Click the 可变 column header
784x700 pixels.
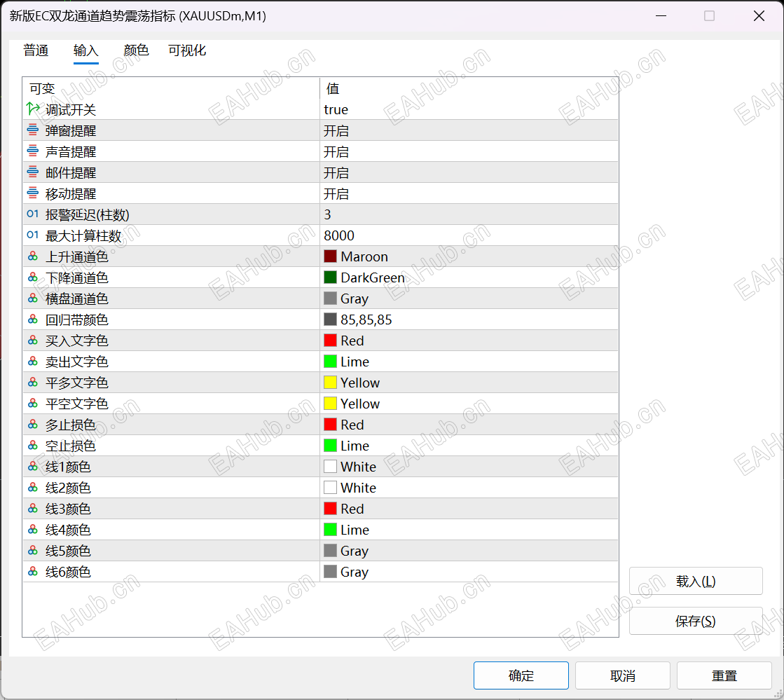click(171, 88)
